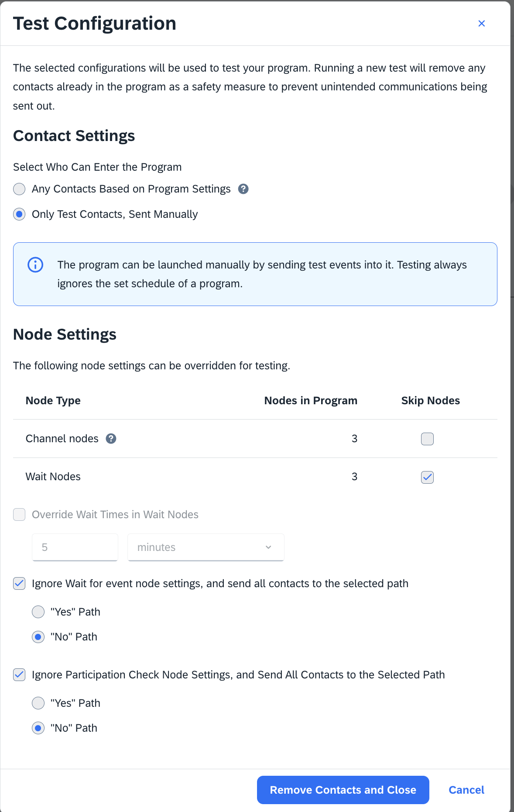Uncheck Skip Nodes for Wait Nodes
Screen dimensions: 514x812
tap(427, 477)
